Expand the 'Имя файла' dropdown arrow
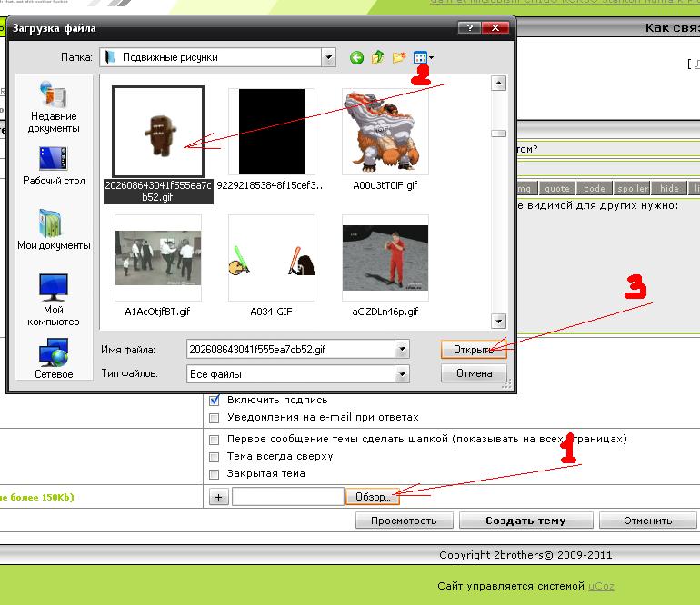This screenshot has height=605, width=700. (x=402, y=349)
